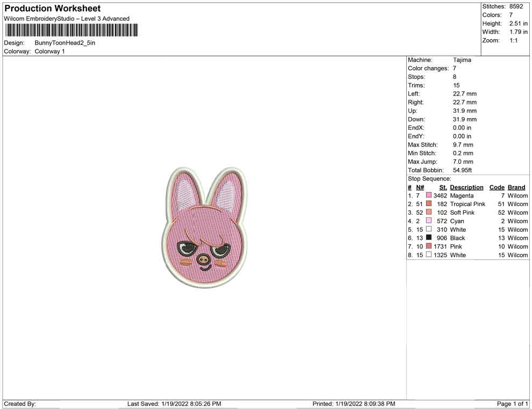This screenshot has width=532, height=409.
Task: Click the design name BunnyToonHead2_5in
Action: point(65,43)
